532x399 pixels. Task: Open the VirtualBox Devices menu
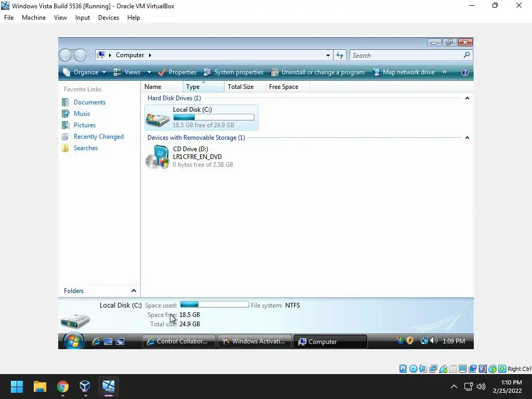pos(109,18)
